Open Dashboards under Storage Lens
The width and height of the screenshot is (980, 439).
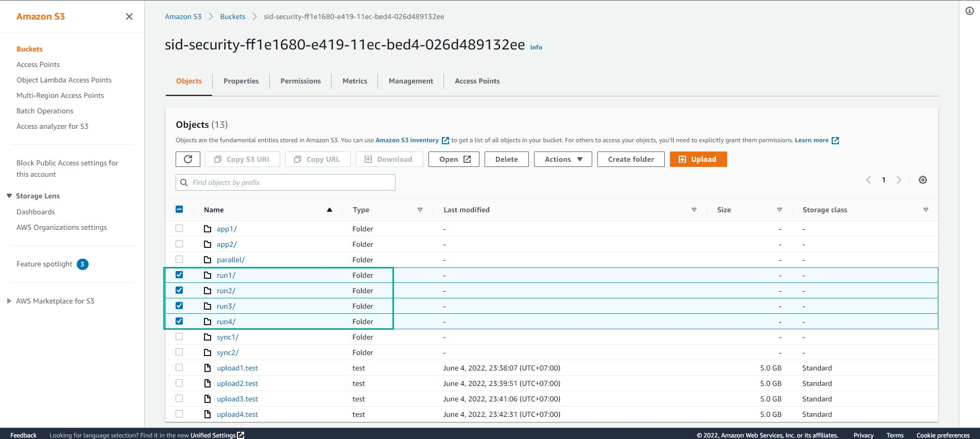36,212
